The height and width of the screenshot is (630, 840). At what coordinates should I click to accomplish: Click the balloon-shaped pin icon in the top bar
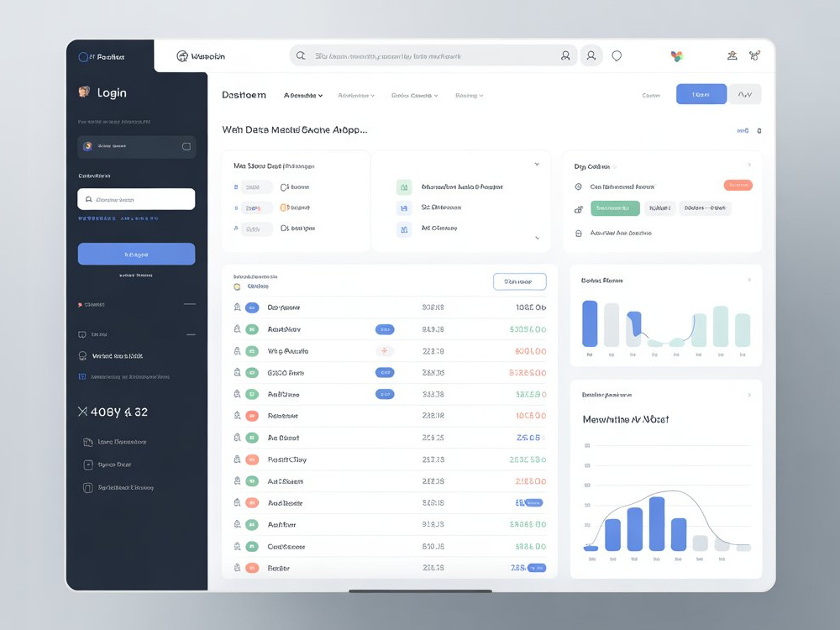click(617, 55)
